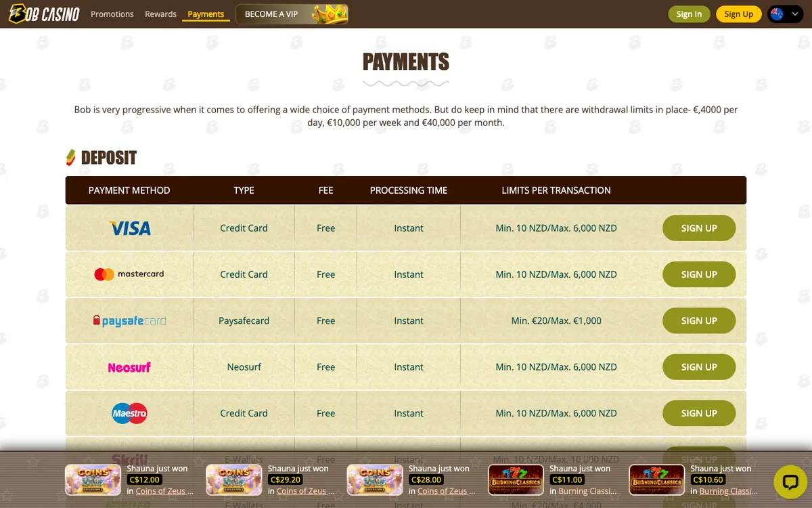The image size is (812, 508).
Task: Click the FEE column header
Action: click(x=325, y=190)
